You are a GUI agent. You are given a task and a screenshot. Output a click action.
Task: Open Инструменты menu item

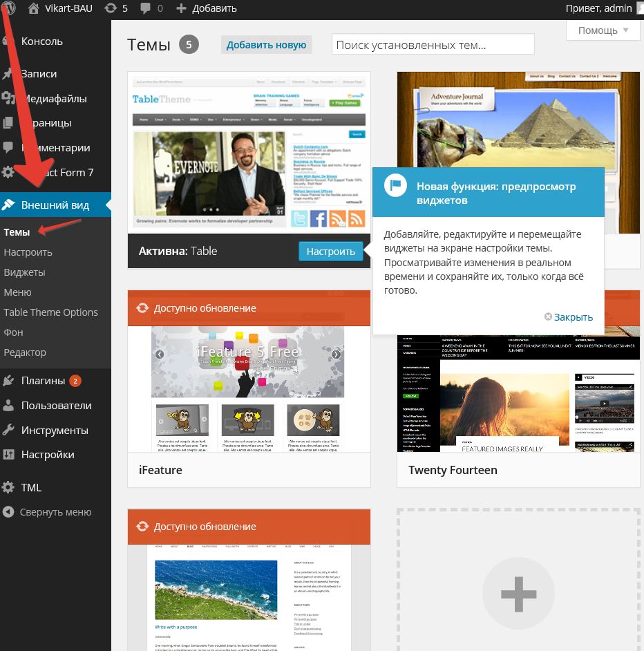tap(56, 430)
